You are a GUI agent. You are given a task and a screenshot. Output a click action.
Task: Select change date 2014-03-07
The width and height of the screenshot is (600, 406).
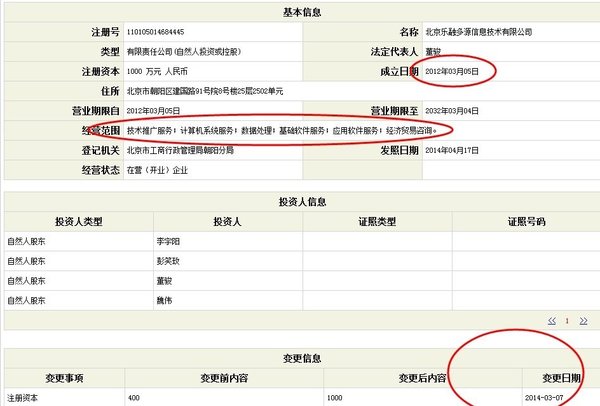pyautogui.click(x=544, y=398)
